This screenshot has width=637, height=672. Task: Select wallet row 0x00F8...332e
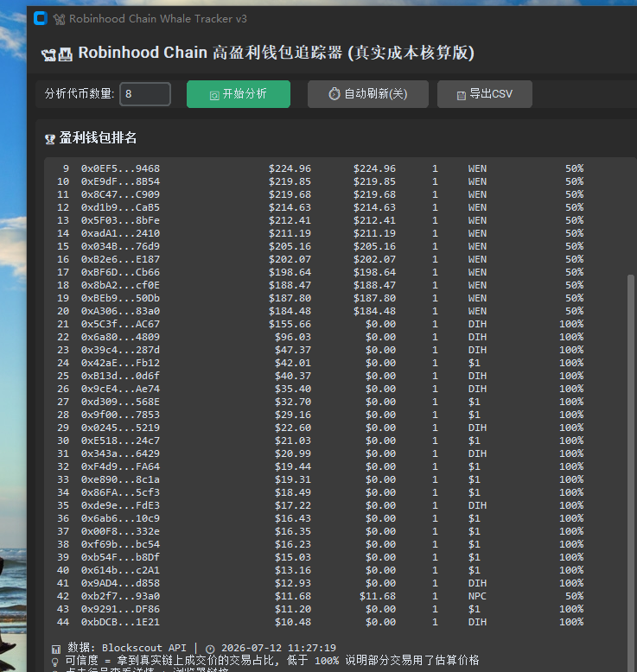click(x=320, y=531)
